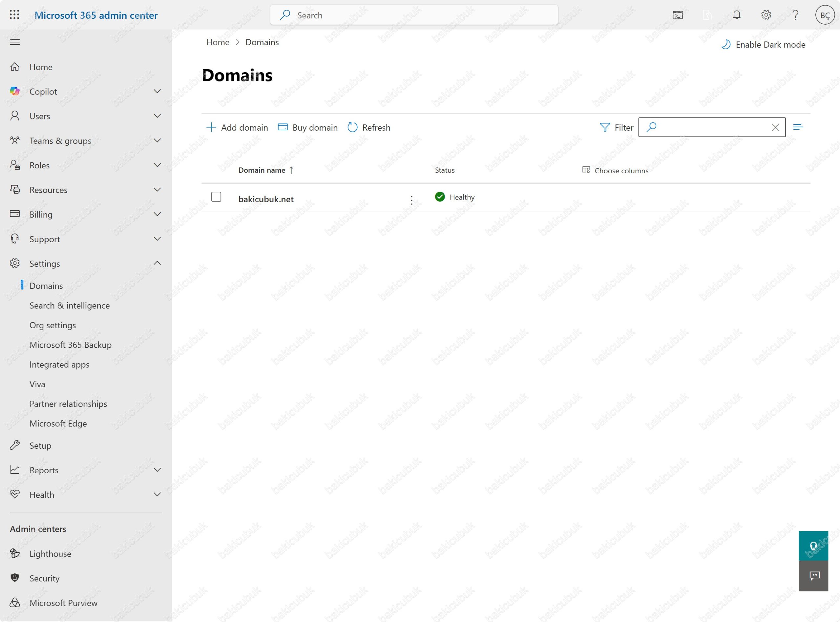The height and width of the screenshot is (622, 840).
Task: Open Org settings in sidebar
Action: (53, 325)
